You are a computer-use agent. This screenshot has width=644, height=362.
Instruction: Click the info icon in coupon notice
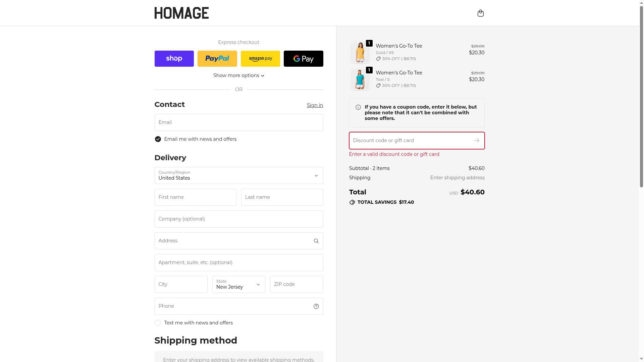tap(358, 107)
